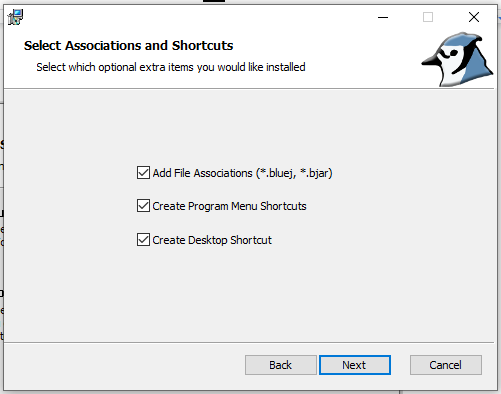Click the "Create Program Menu Shortcuts" label text
501x394 pixels.
click(229, 206)
